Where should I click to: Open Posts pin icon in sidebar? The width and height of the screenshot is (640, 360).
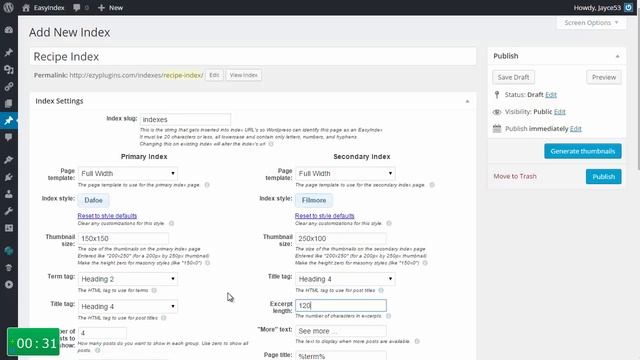click(9, 52)
